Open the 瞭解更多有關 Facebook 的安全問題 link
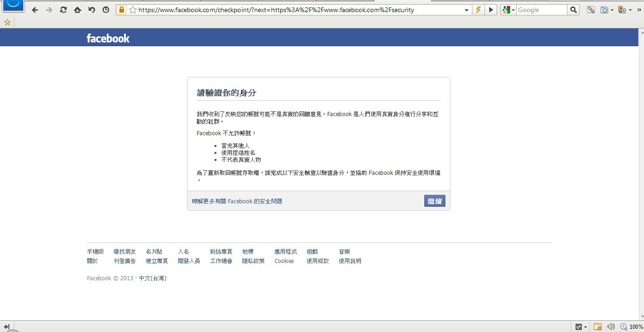644x332 pixels. point(237,201)
